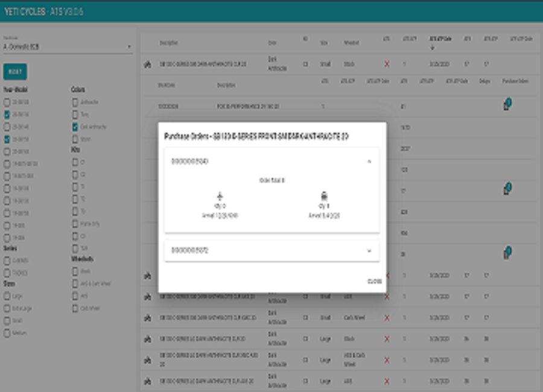
Task: Click the red X in the Large Stock row
Action: pos(387,339)
